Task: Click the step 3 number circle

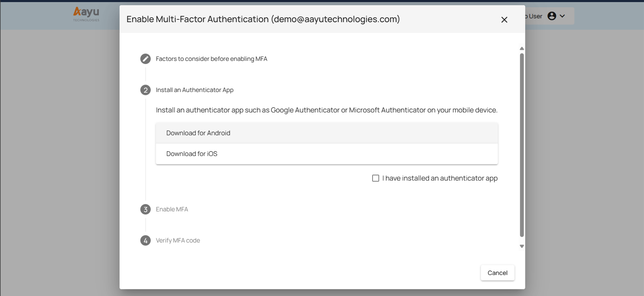Action: (x=145, y=209)
